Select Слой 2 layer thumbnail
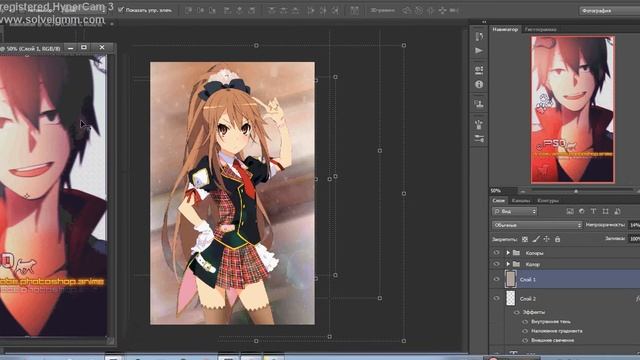 pos(511,298)
